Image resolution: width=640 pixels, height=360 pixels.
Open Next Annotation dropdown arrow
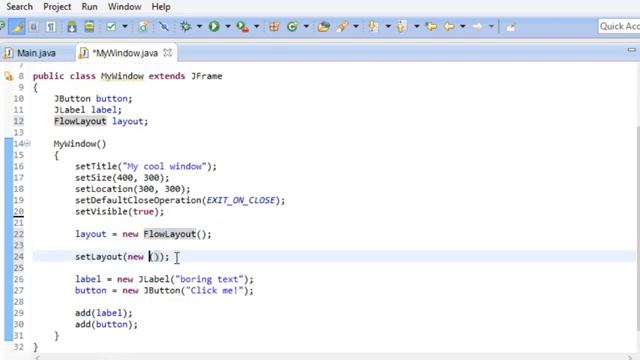(x=388, y=27)
